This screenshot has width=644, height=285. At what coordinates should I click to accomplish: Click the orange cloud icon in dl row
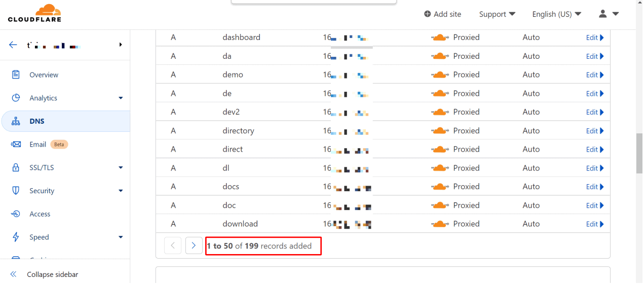coord(440,168)
